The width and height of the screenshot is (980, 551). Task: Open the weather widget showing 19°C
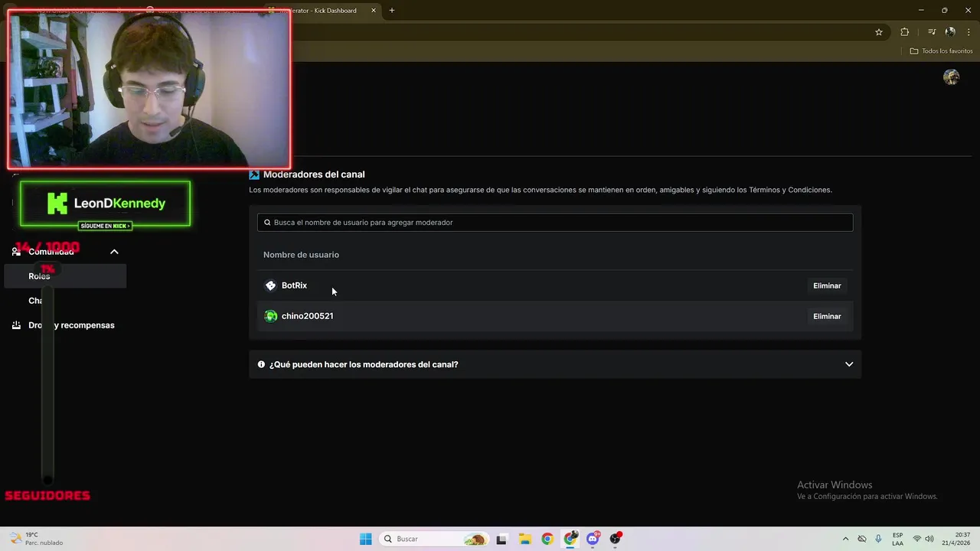tap(37, 539)
